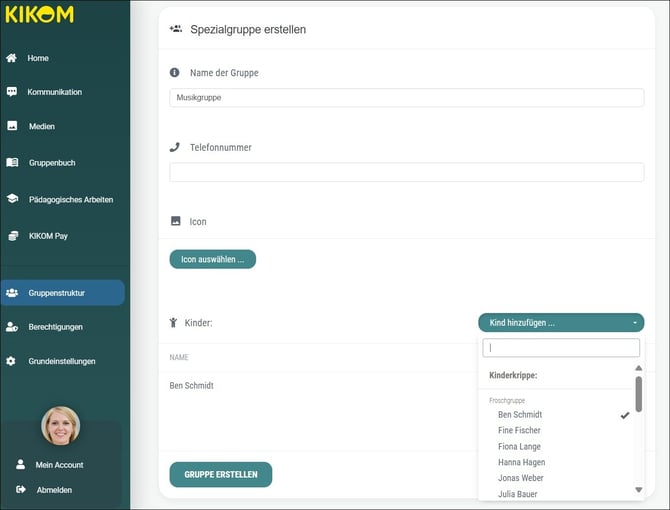Image resolution: width=670 pixels, height=510 pixels.
Task: Click the dropdown list scrollbar thumb
Action: pyautogui.click(x=638, y=394)
